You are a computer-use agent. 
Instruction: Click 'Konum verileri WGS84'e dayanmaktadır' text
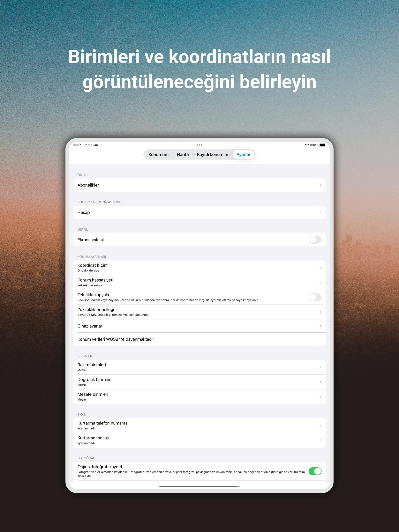point(116,339)
